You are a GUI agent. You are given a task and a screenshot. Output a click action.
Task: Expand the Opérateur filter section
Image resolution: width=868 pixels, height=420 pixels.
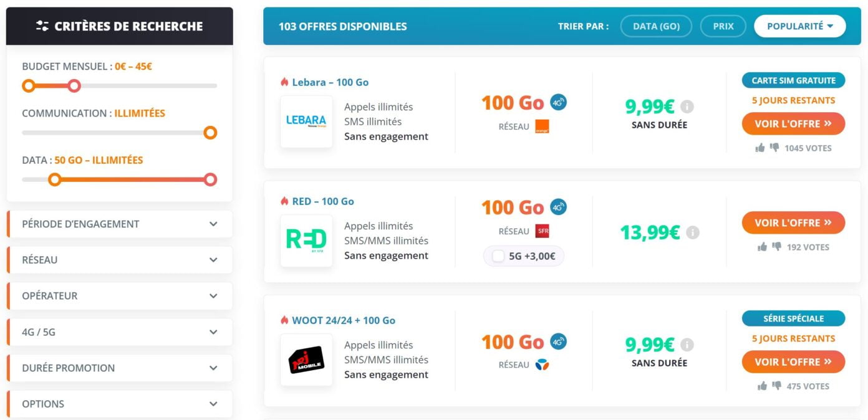(119, 295)
